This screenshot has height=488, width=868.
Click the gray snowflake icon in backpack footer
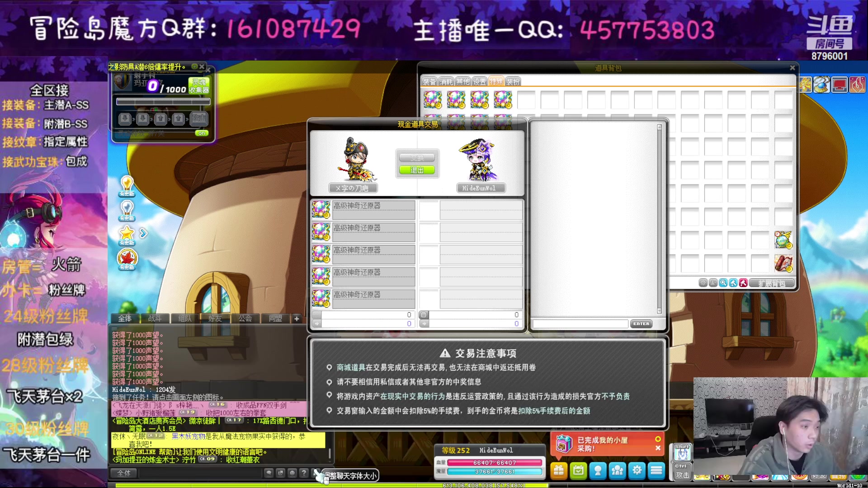coord(703,283)
